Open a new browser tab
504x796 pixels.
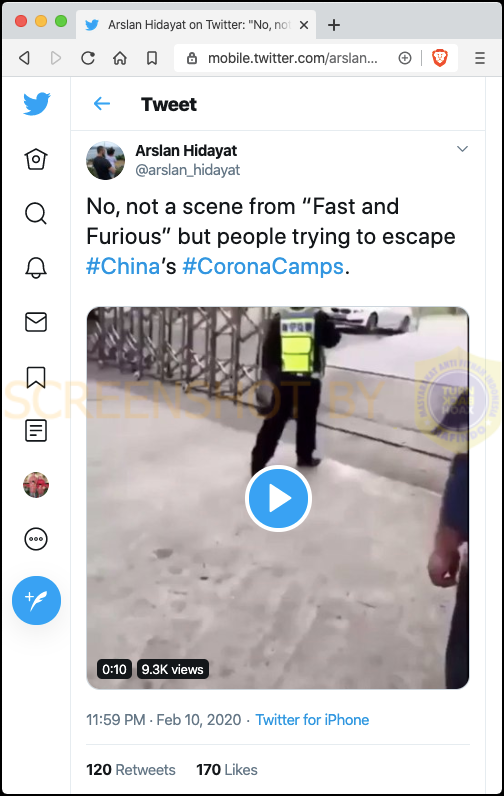click(334, 25)
